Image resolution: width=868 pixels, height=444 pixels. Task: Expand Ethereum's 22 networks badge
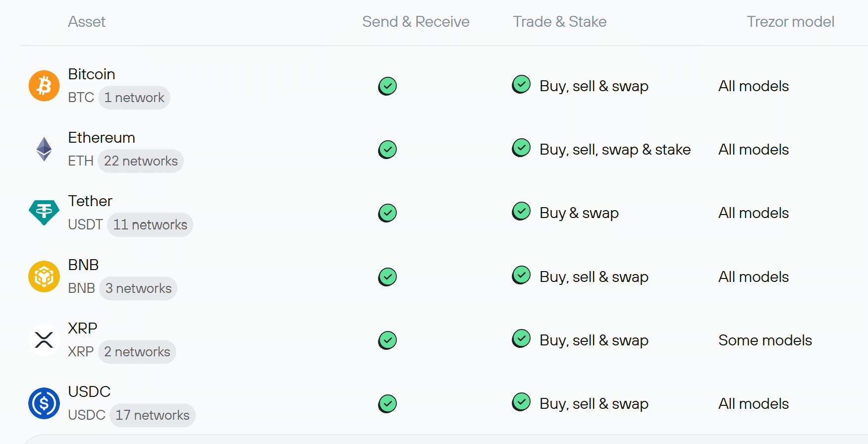[141, 161]
